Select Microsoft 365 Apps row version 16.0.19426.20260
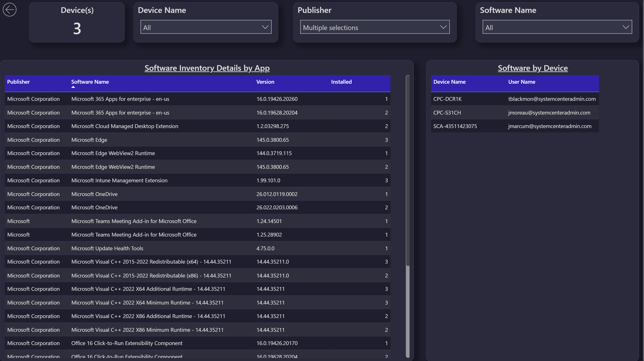The image size is (644, 361). [197, 99]
